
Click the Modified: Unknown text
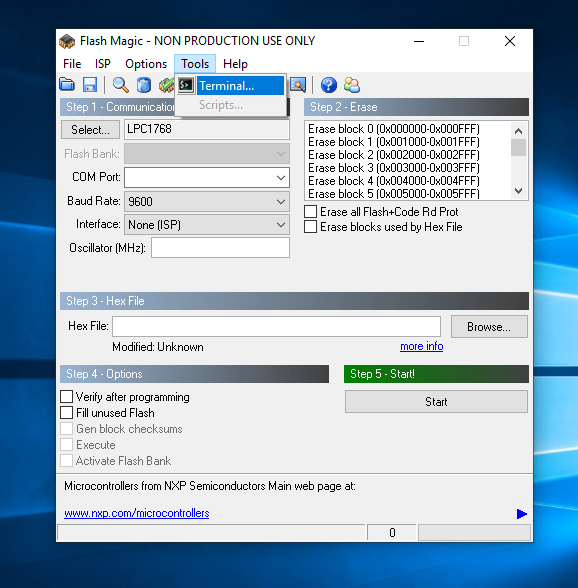pos(158,347)
